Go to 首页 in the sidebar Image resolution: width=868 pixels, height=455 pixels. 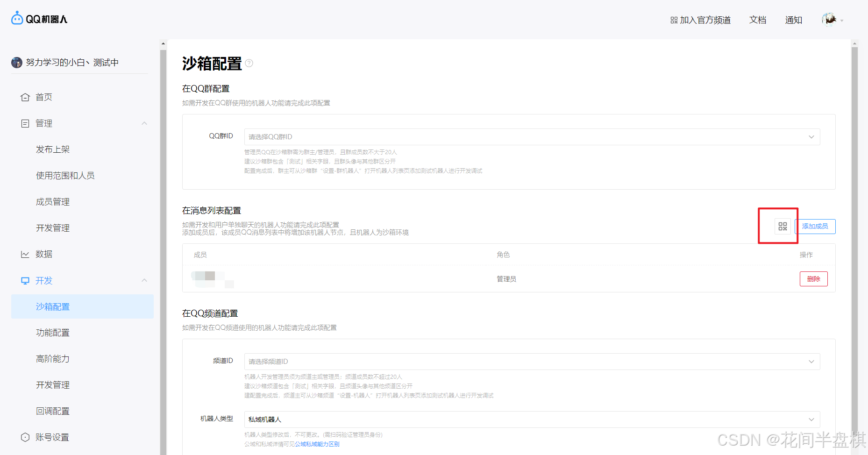44,97
